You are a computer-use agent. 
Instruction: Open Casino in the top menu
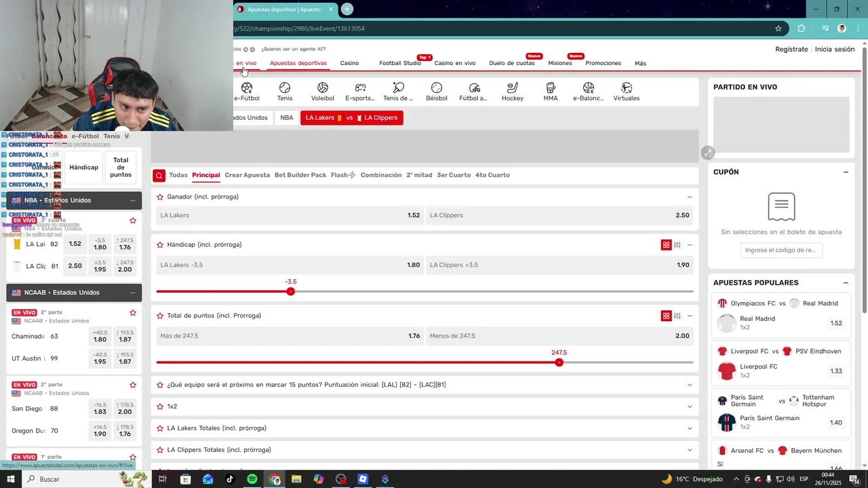coord(349,63)
